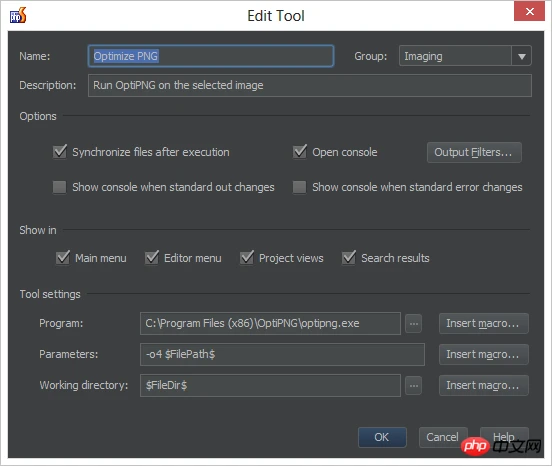Close the Edit Tool dialog
This screenshot has height=466, width=552.
tap(529, 11)
